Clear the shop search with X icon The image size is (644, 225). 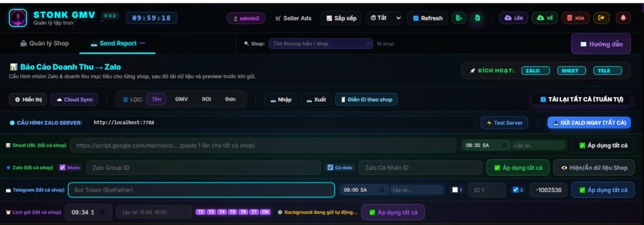pos(368,44)
